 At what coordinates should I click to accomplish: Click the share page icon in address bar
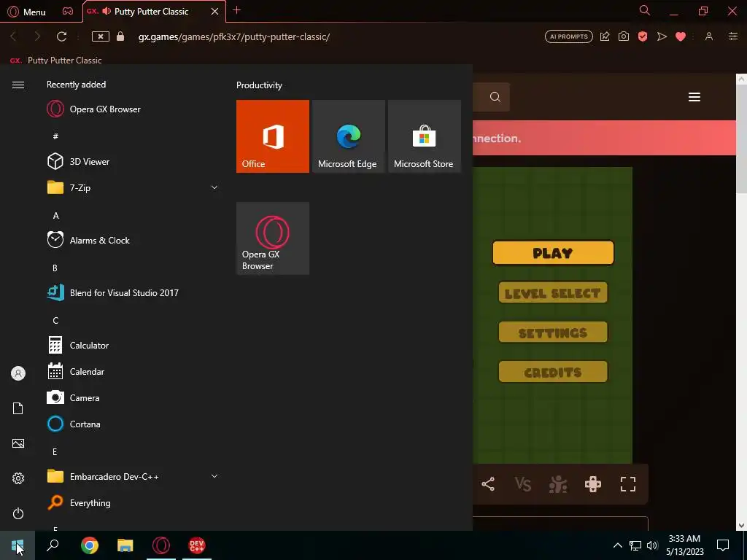[x=605, y=36]
